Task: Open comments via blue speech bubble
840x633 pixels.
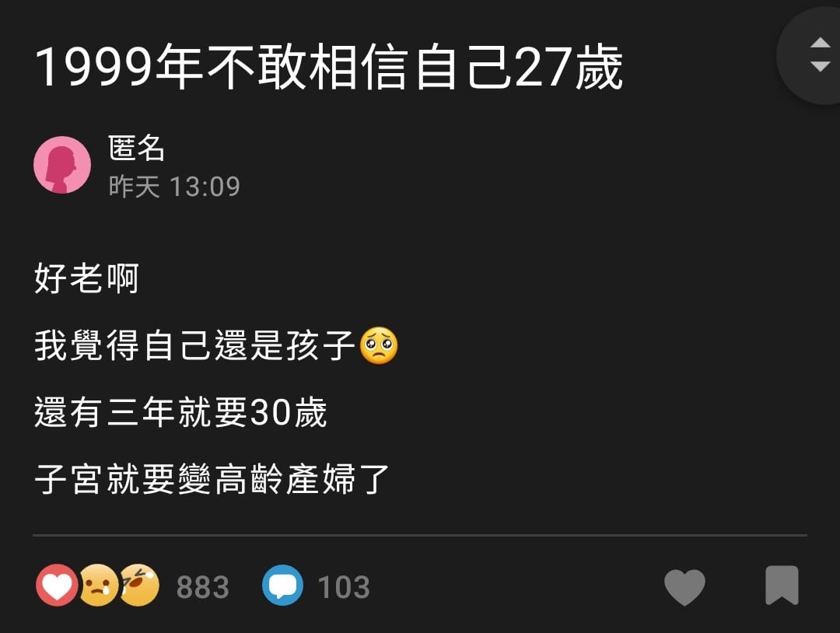Action: click(282, 586)
